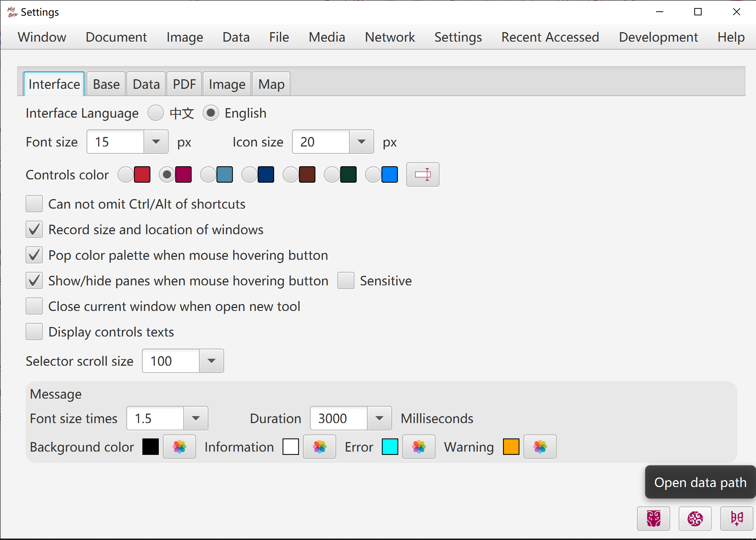Image resolution: width=756 pixels, height=540 pixels.
Task: Open the Recent Accessed menu
Action: pos(550,37)
